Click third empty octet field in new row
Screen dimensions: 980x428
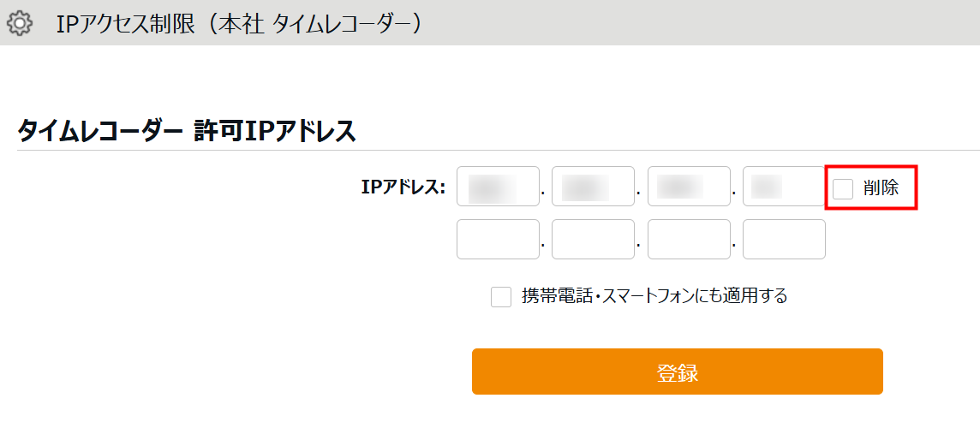[689, 240]
